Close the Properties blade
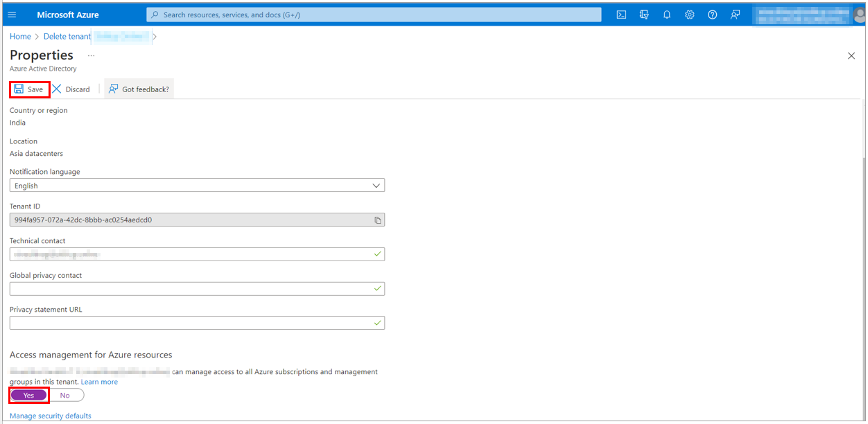This screenshot has height=424, width=868. click(x=851, y=55)
